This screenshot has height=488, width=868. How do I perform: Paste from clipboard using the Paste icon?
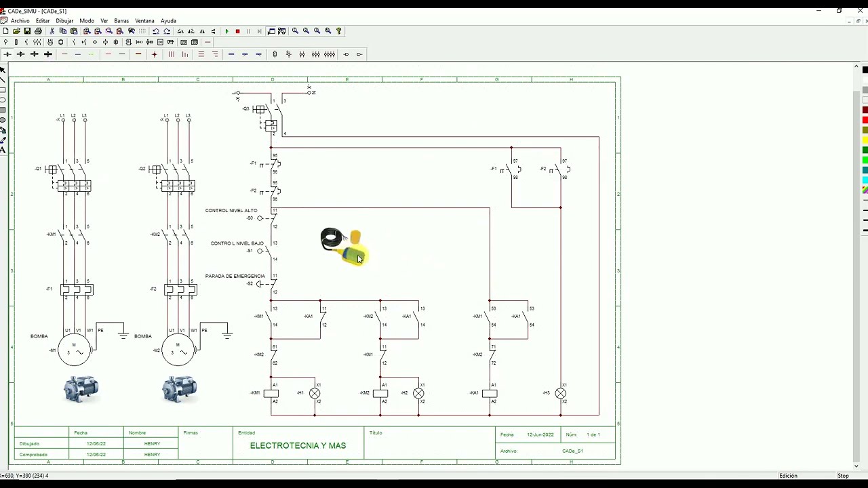(74, 31)
